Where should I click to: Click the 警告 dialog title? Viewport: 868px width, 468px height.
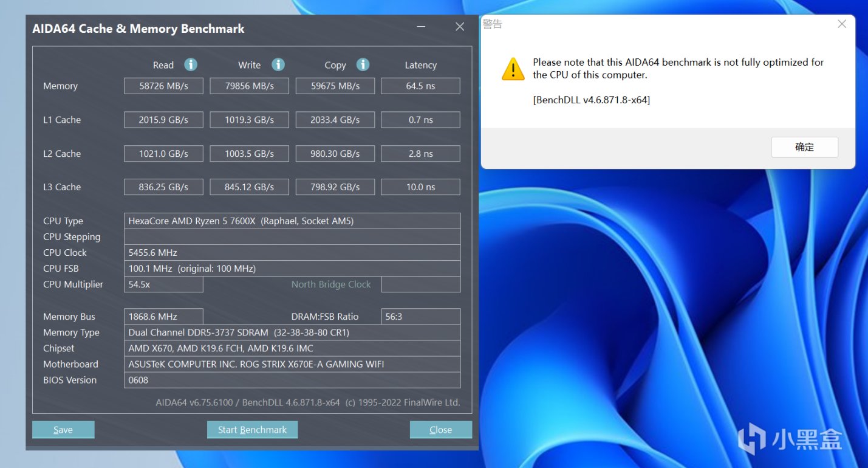(x=492, y=24)
